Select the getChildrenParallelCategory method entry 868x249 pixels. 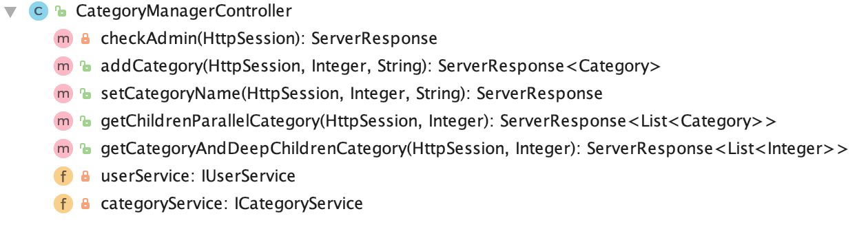[438, 122]
